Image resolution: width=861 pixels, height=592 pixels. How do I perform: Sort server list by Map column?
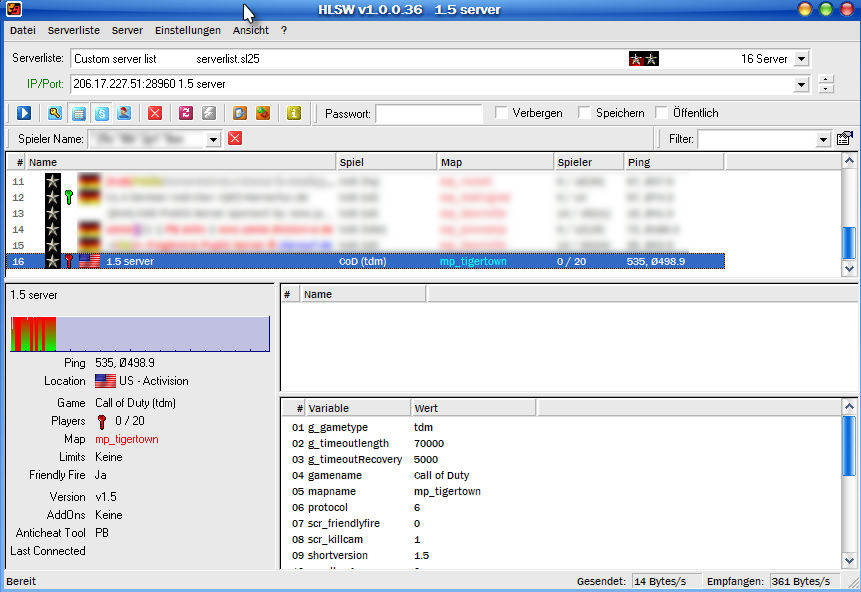coord(495,162)
